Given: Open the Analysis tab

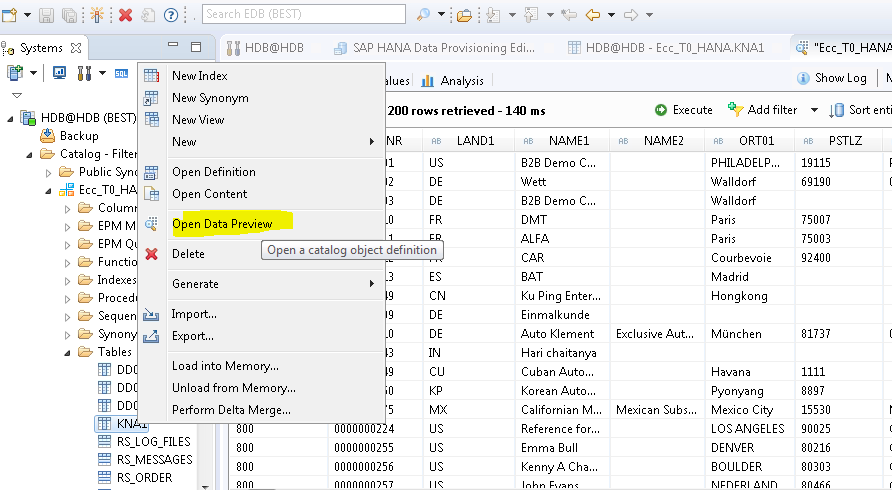Looking at the screenshot, I should pyautogui.click(x=452, y=81).
